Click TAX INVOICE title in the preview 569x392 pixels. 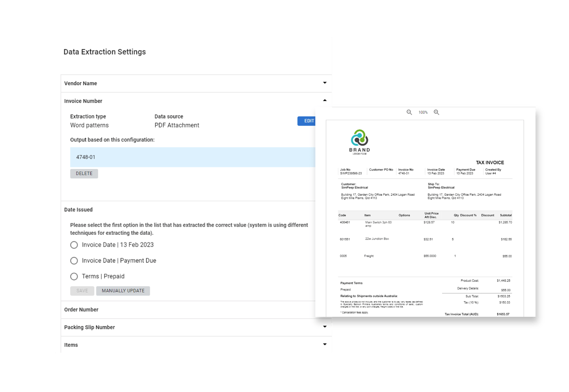[x=490, y=162]
